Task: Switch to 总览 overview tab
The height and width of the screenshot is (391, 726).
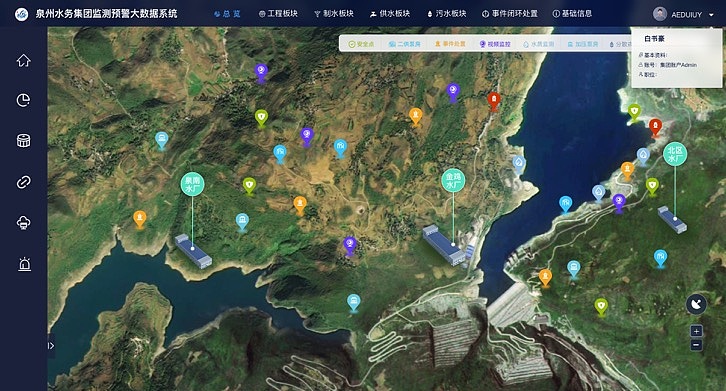Action: point(227,14)
